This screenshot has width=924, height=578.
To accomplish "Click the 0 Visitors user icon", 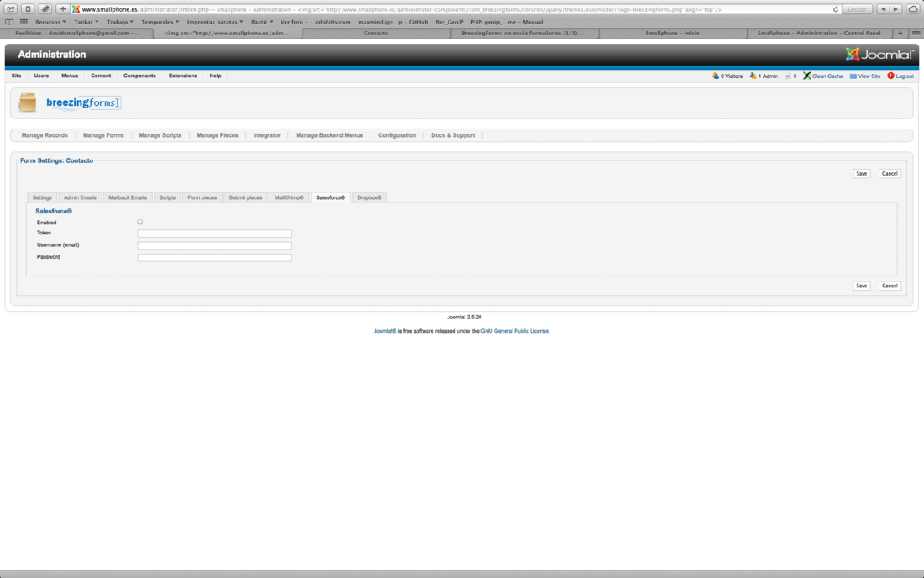I will click(715, 76).
